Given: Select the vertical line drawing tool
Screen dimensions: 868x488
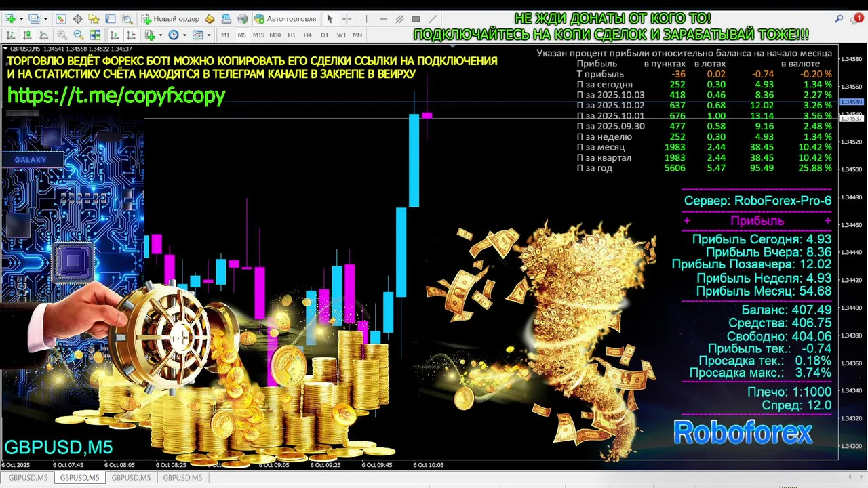Looking at the screenshot, I should (366, 19).
